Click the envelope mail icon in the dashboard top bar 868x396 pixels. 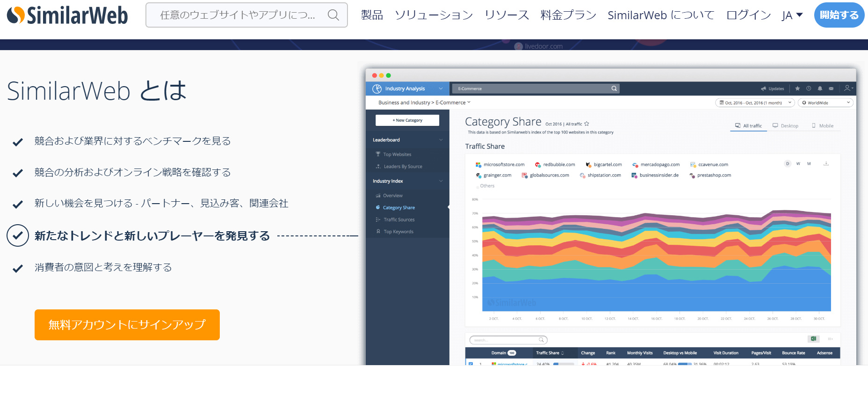click(831, 88)
